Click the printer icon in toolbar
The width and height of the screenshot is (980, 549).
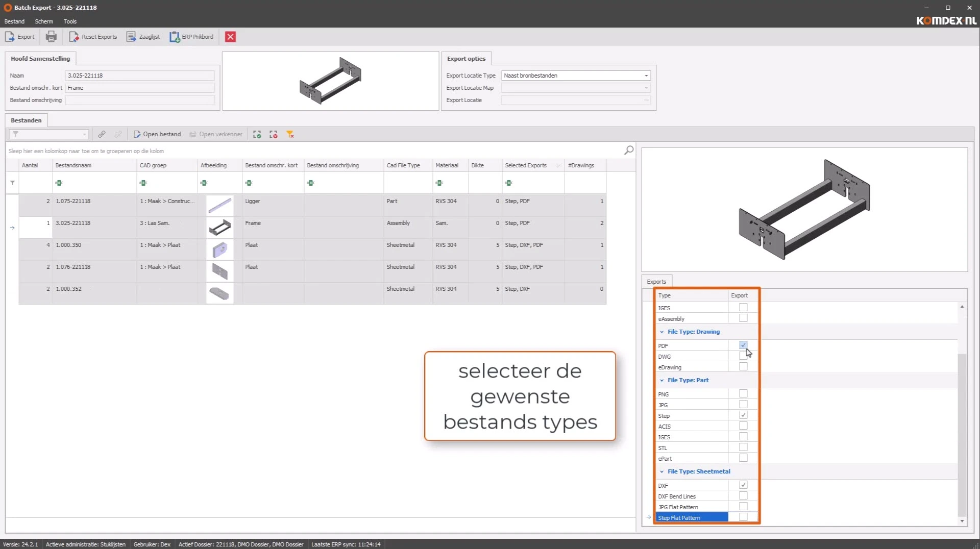(51, 37)
